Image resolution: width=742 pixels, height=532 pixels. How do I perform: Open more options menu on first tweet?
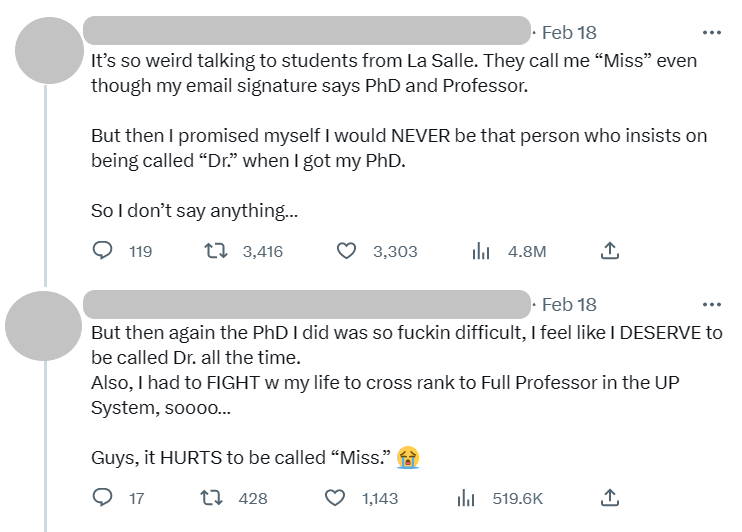[x=712, y=32]
